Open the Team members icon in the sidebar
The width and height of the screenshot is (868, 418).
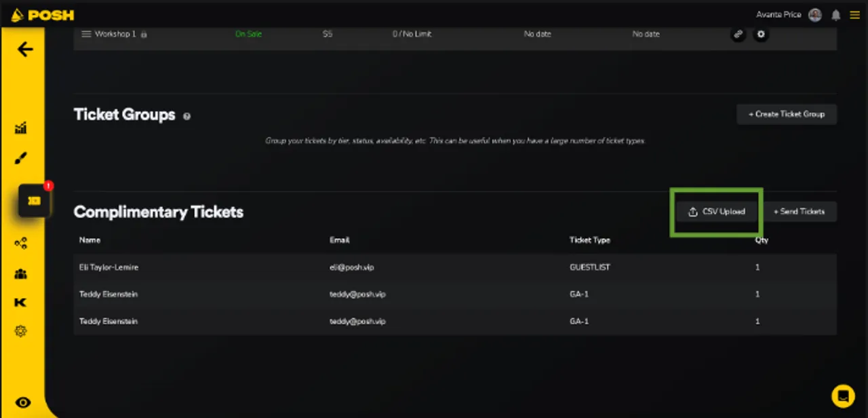click(20, 273)
